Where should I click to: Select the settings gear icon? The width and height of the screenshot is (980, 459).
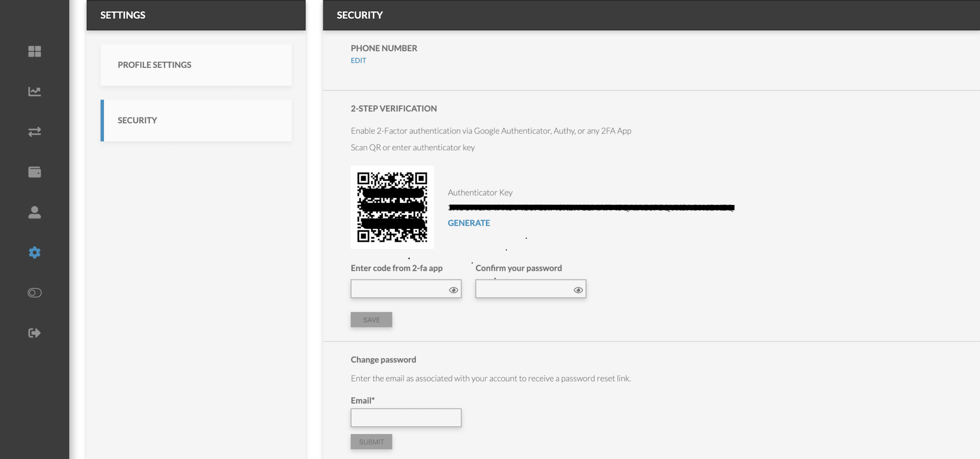click(x=35, y=252)
